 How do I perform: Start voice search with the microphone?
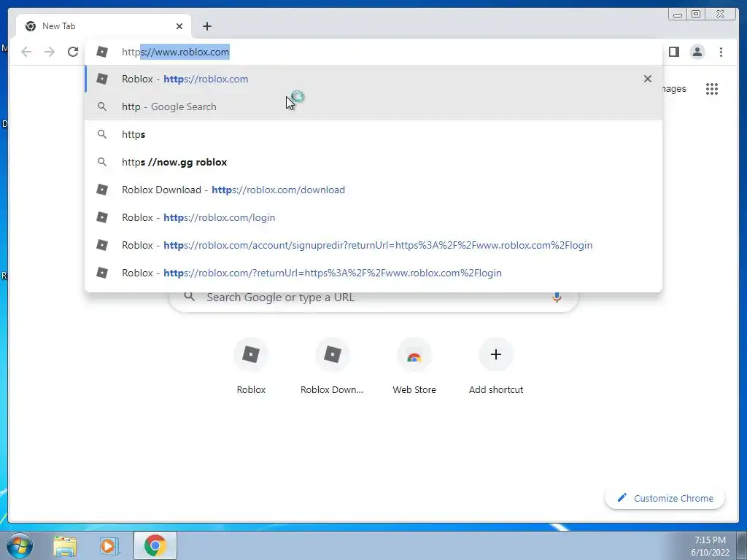point(557,297)
